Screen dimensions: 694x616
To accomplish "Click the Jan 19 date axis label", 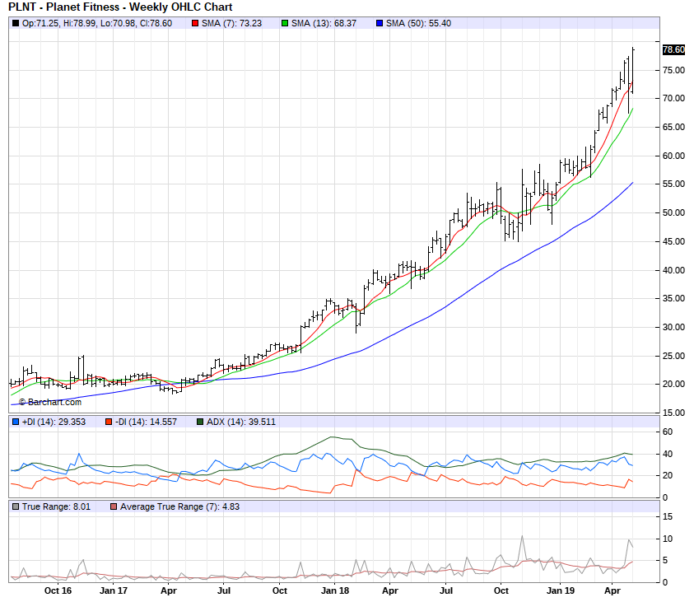I will coord(561,590).
